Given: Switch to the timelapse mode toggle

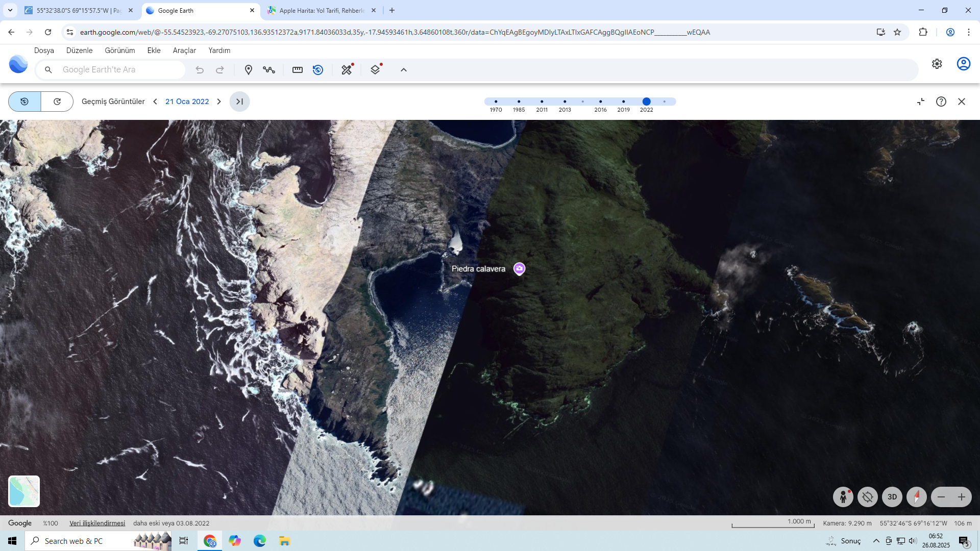Looking at the screenshot, I should click(x=57, y=102).
